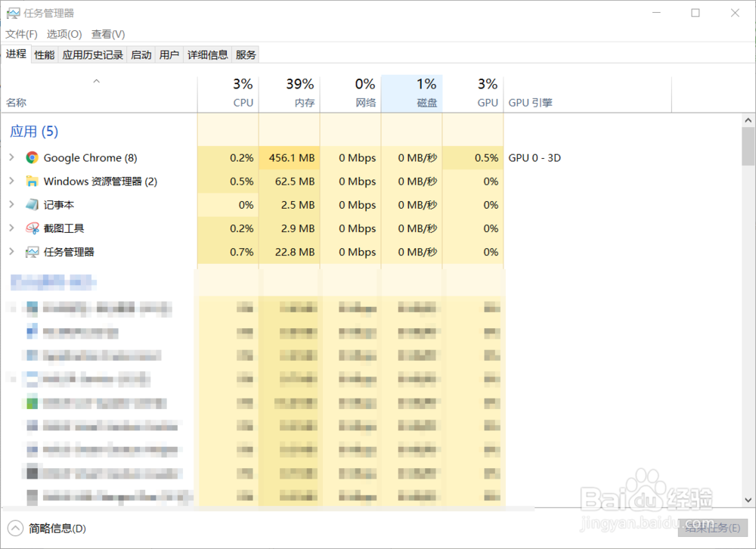This screenshot has height=549, width=756.
Task: Click the 0.7% CPU cell
Action: tap(228, 252)
